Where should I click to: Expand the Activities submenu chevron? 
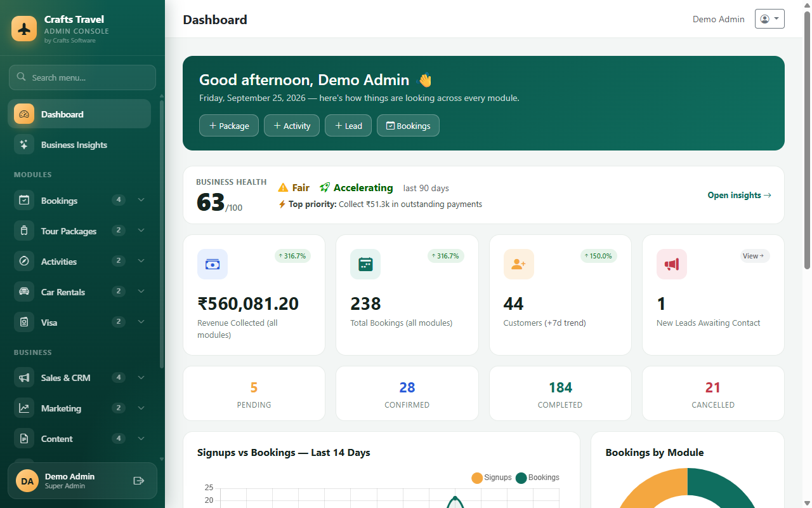click(141, 261)
